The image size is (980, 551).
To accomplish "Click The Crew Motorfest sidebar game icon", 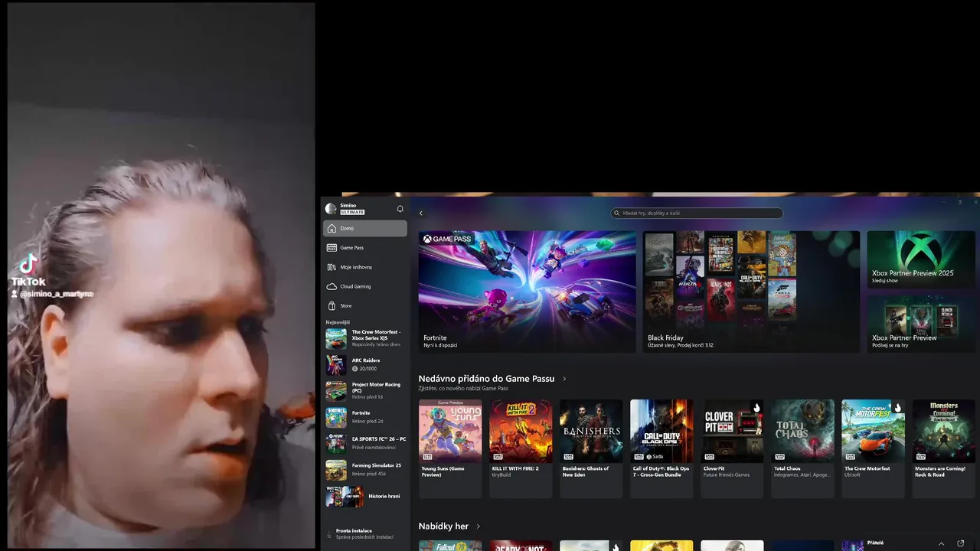I will (336, 338).
